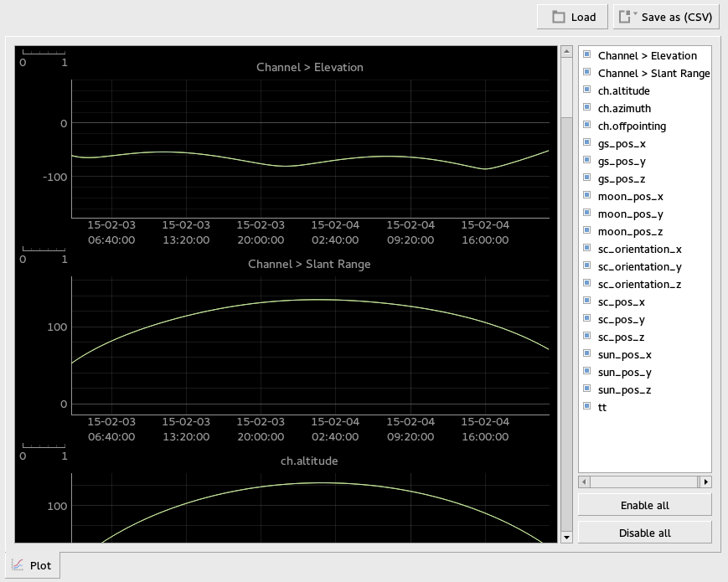Toggle moon_pos_x checkbox
Viewport: 728px width, 582px height.
pyautogui.click(x=587, y=196)
